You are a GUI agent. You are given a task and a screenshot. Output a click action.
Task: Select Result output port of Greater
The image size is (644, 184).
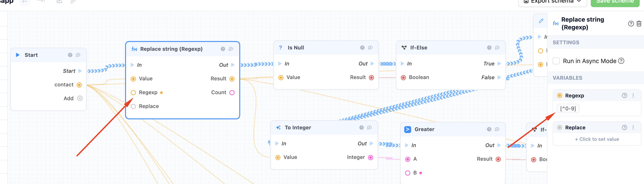pyautogui.click(x=498, y=159)
